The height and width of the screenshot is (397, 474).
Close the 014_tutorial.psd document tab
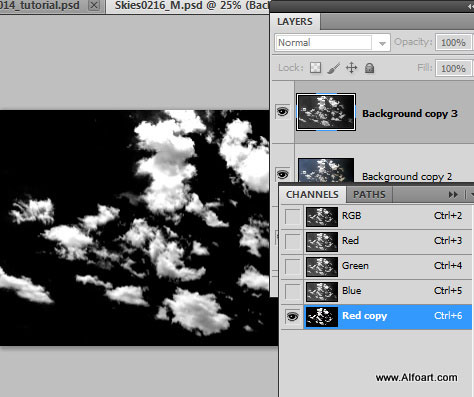point(94,5)
